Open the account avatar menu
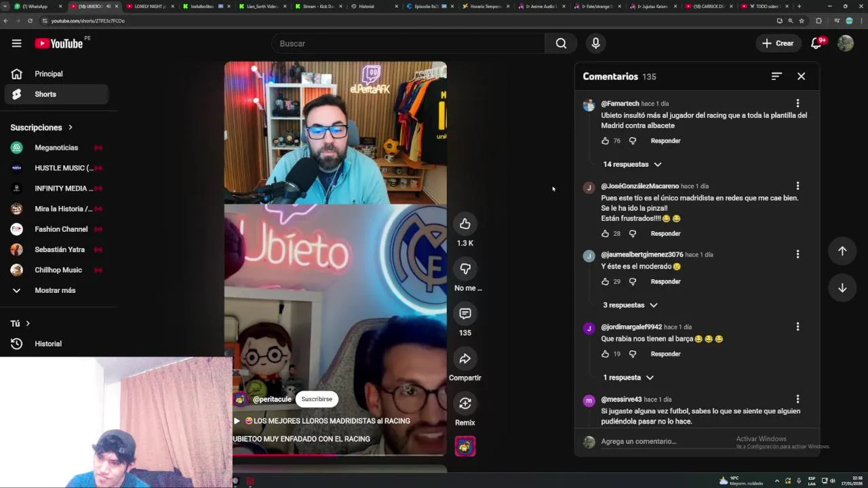868x488 pixels. tap(845, 43)
